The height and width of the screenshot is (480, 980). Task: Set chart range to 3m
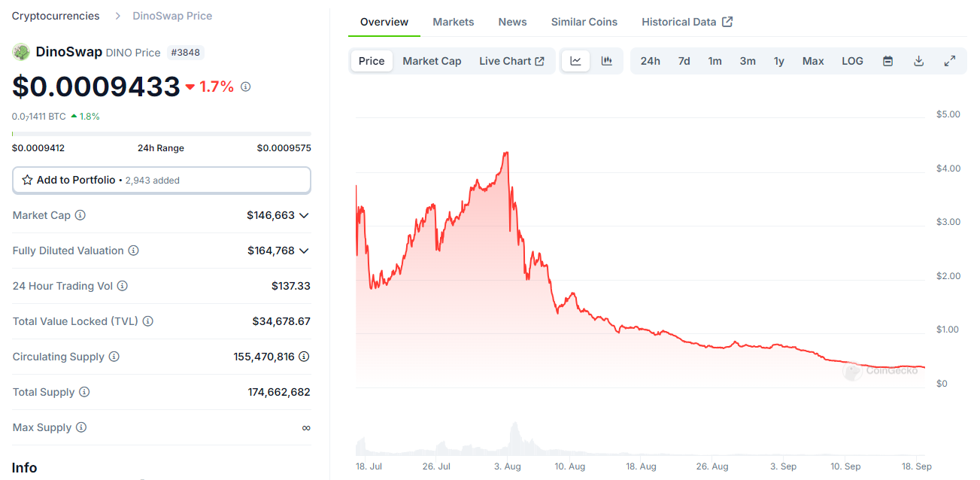748,61
